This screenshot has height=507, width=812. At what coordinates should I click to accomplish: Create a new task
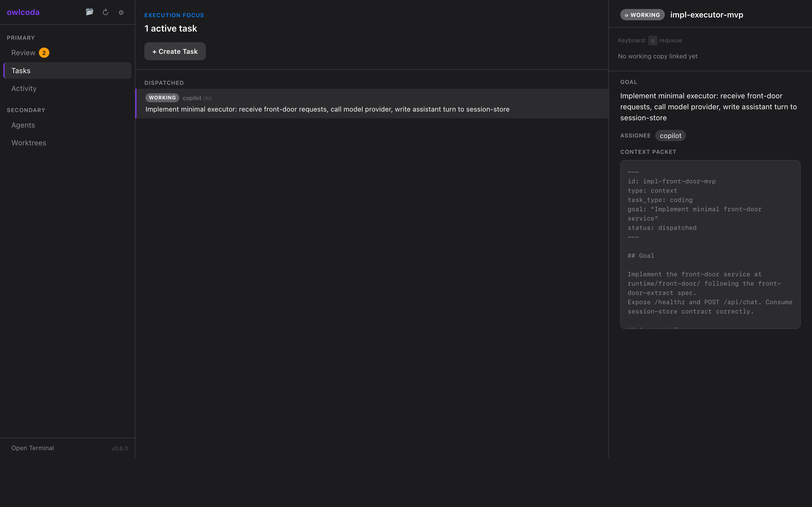click(x=175, y=51)
